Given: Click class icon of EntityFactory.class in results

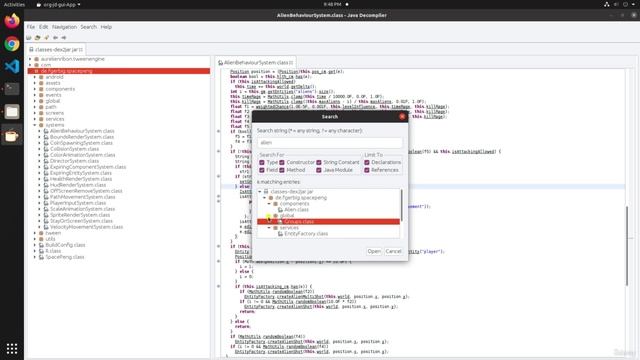Looking at the screenshot, I should pos(280,234).
